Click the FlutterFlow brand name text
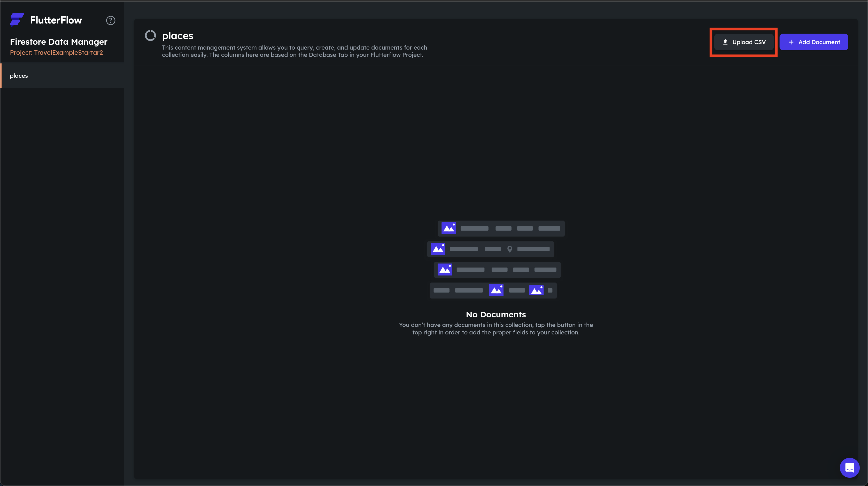Image resolution: width=868 pixels, height=486 pixels. 56,20
